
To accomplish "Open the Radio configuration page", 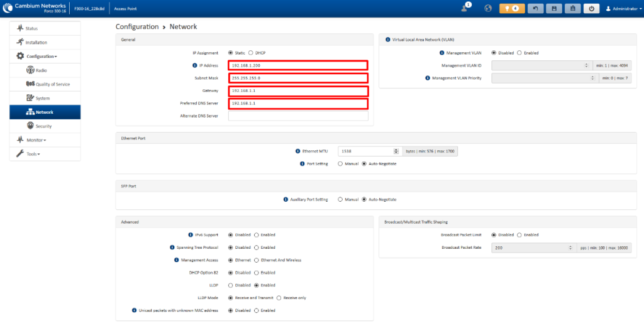I will (x=40, y=70).
